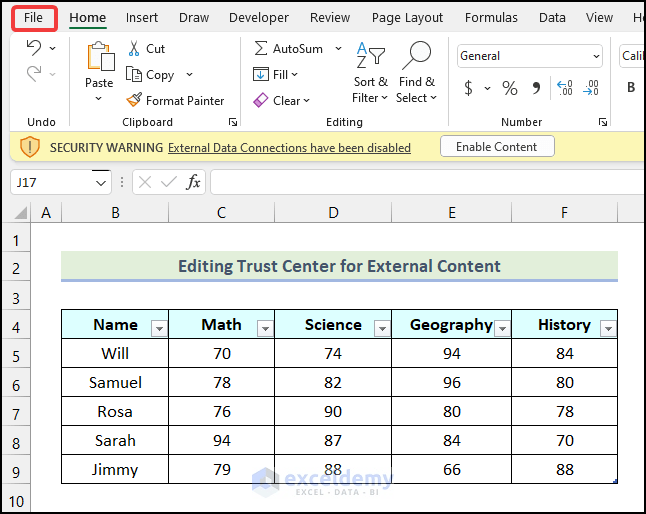Open the Geography column filter dropdown
This screenshot has width=646, height=514.
click(502, 328)
